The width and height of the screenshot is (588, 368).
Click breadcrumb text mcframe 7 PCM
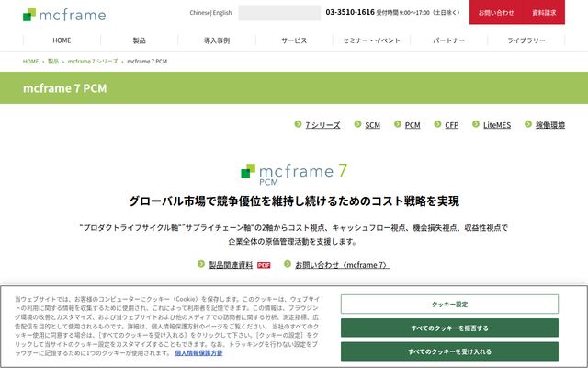click(147, 62)
